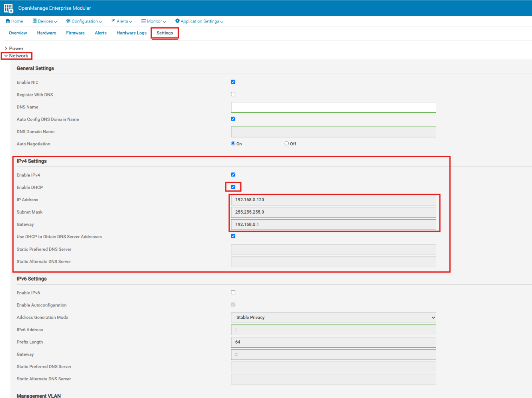
Task: Click IPv4 Static Preferred DNS Server field
Action: pos(333,249)
